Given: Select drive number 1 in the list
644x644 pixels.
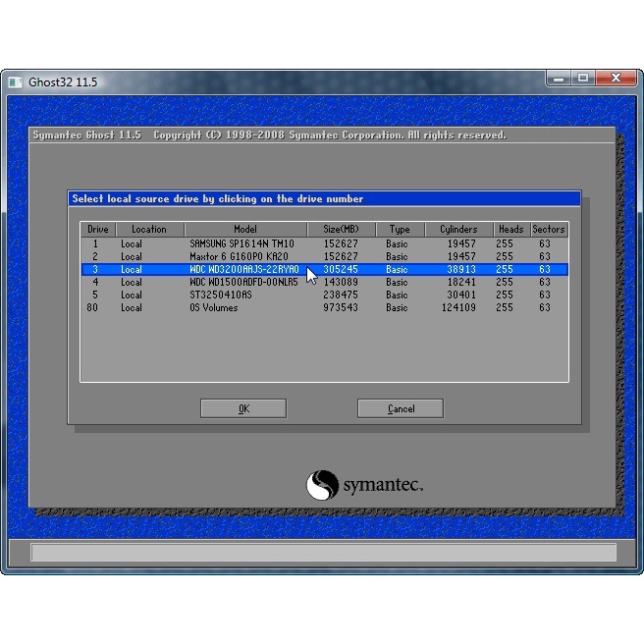Looking at the screenshot, I should click(95, 244).
